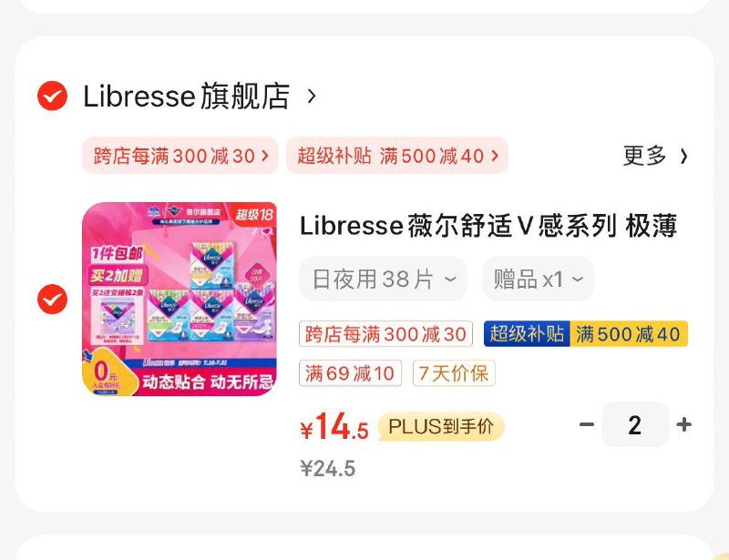Click the 更多 chevron arrow
Image resolution: width=729 pixels, height=560 pixels.
[x=683, y=156]
